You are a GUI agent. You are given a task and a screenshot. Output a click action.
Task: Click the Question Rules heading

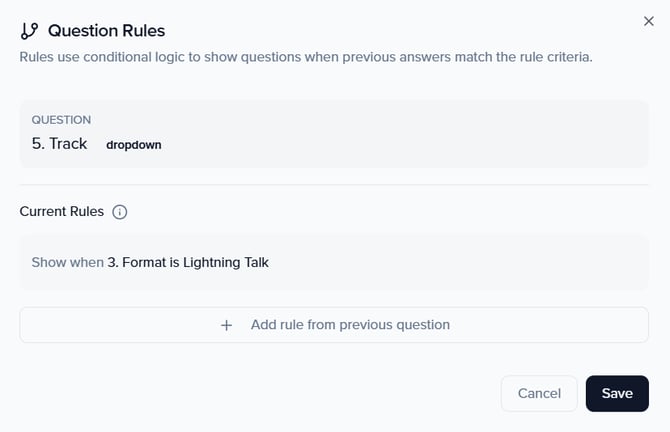107,31
